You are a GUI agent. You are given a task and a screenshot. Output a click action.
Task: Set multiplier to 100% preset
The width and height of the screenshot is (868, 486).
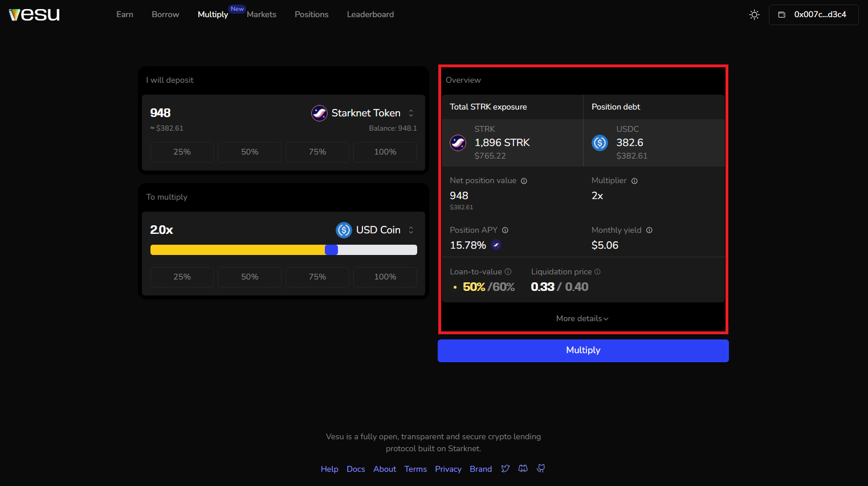pyautogui.click(x=385, y=277)
